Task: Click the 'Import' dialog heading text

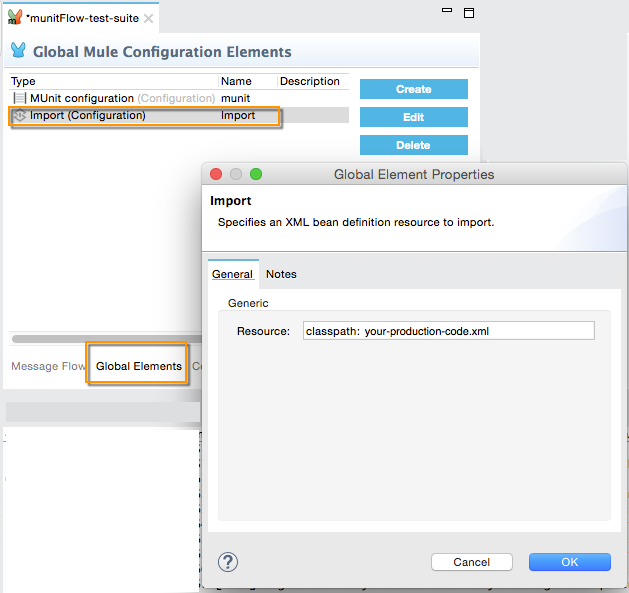Action: 231,201
